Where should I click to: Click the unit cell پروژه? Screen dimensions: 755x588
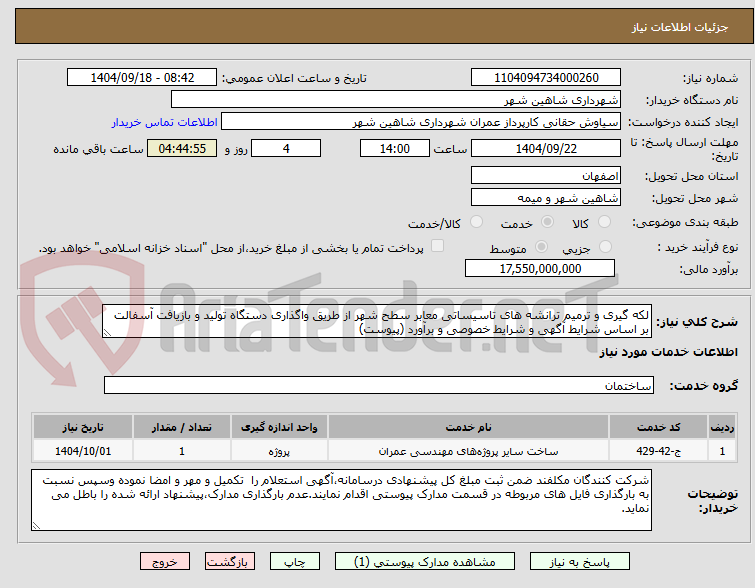click(x=279, y=451)
